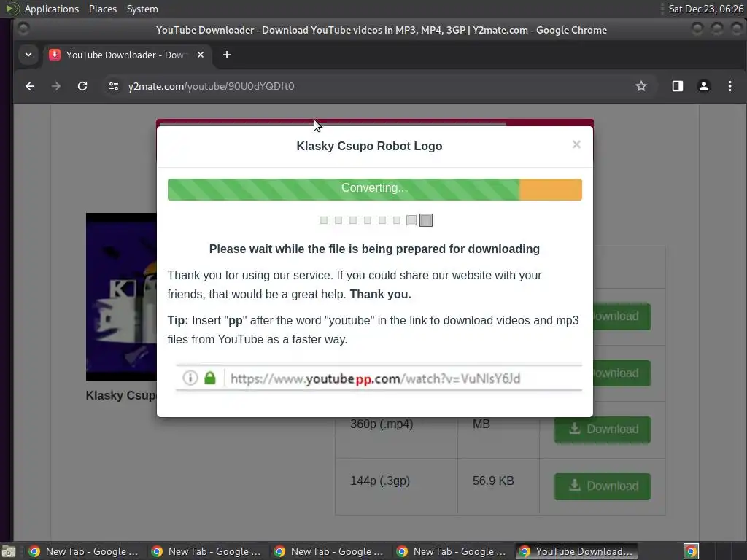Bookmark this page with the star icon
The height and width of the screenshot is (560, 747).
point(640,86)
